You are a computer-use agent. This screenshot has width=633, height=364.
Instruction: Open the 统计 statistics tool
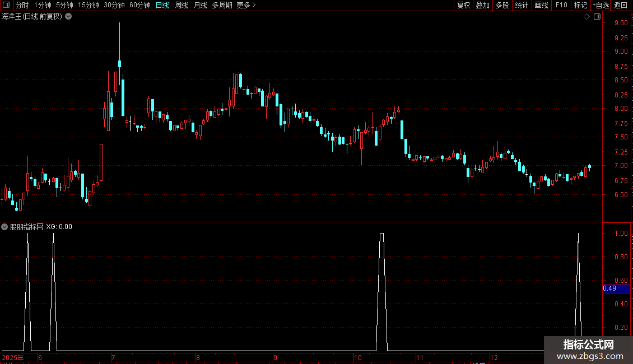[522, 5]
